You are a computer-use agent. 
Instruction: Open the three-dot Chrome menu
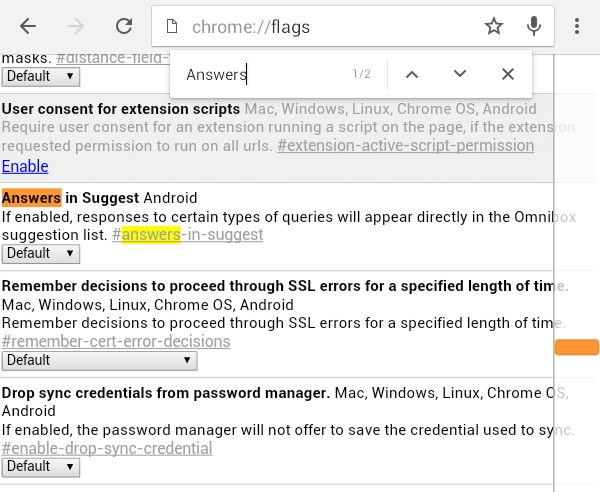click(x=577, y=27)
